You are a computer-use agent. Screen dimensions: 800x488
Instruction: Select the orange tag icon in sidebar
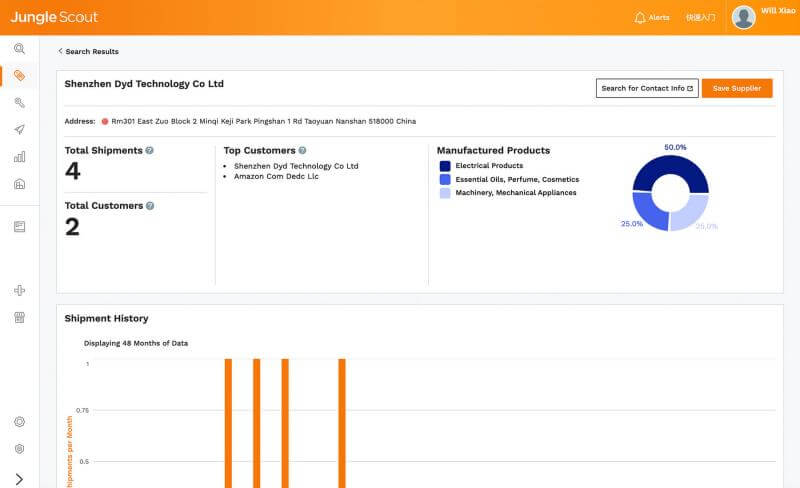click(19, 76)
